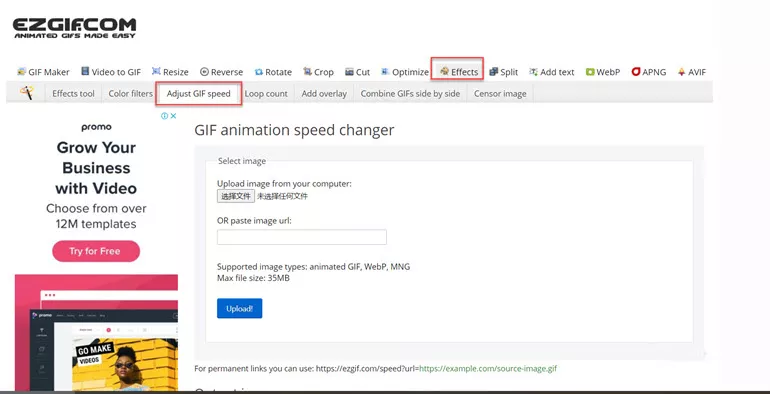This screenshot has width=770, height=394.
Task: Click the magic wand submenu icon
Action: (27, 92)
